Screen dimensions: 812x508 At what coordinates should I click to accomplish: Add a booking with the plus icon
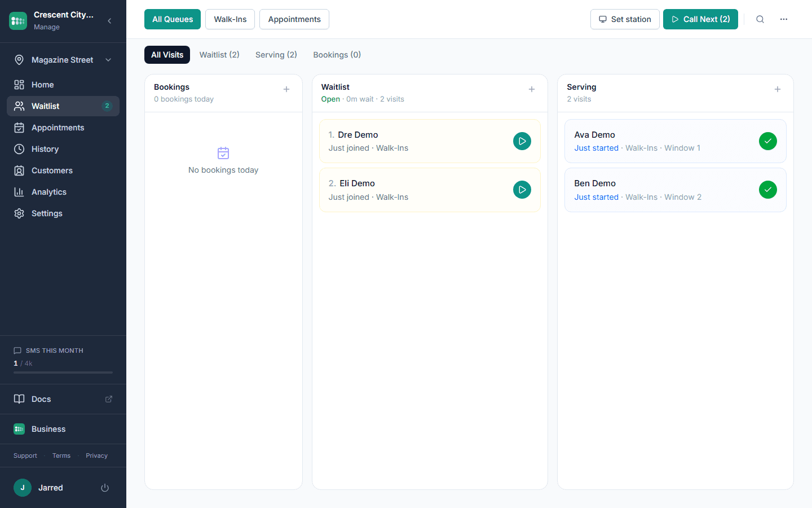tap(286, 89)
